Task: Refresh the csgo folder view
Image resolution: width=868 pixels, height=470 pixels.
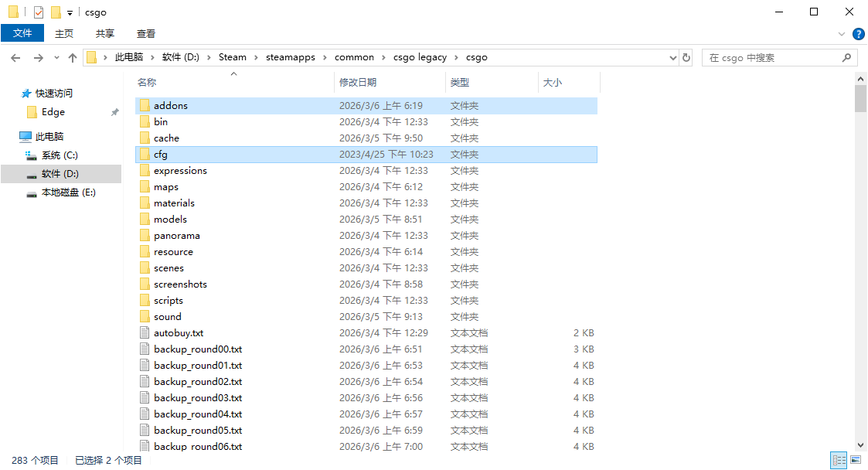Action: click(x=686, y=57)
